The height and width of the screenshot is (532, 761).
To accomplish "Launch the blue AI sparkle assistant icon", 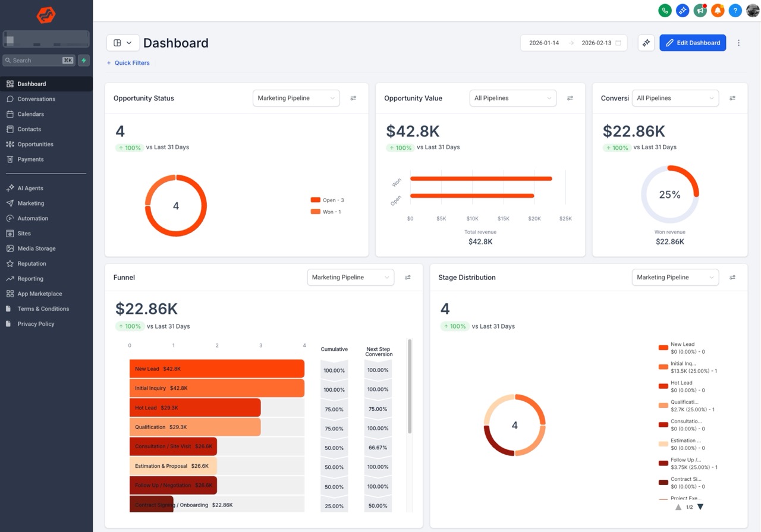I will click(x=682, y=10).
